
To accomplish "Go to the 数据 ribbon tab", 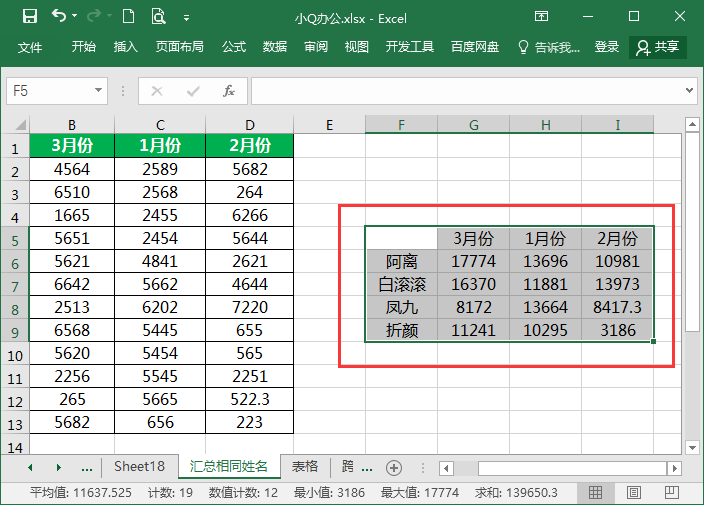I will coord(275,47).
